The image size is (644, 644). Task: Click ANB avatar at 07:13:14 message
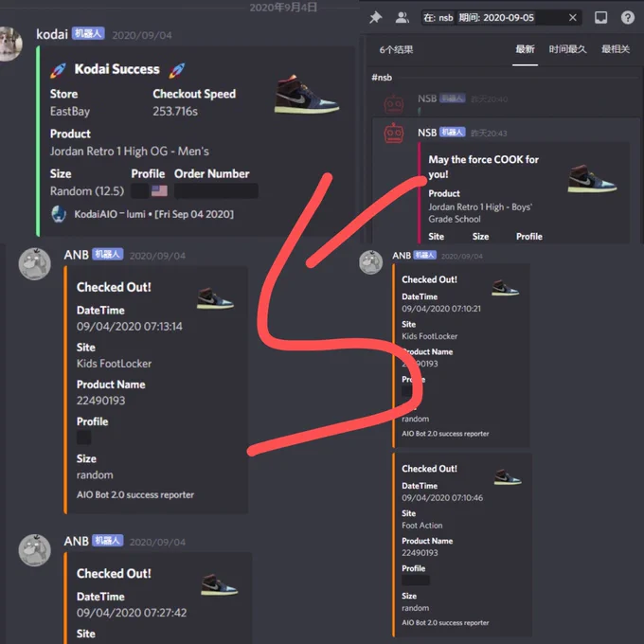click(x=34, y=263)
